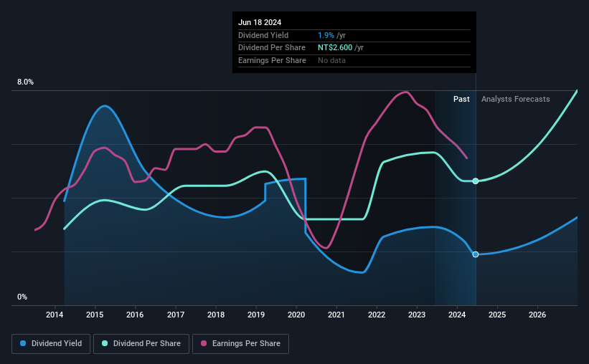Click the 2025 x-axis label
Viewport: 589px width, 364px height.
[497, 315]
